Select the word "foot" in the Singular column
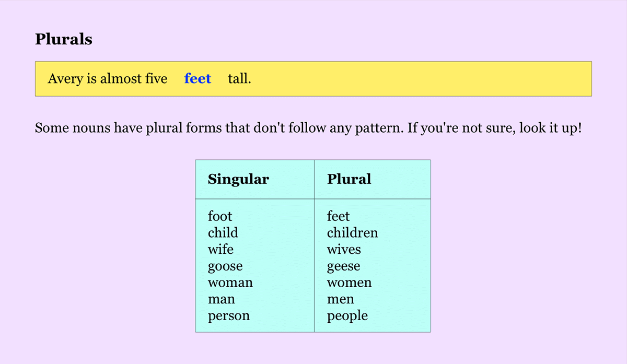The height and width of the screenshot is (364, 627). pos(220,216)
